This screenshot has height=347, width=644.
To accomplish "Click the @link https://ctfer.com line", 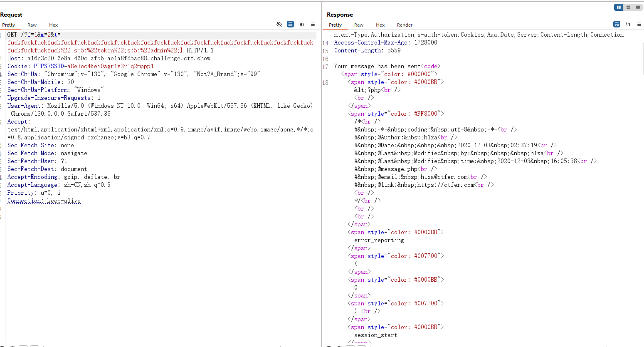I will [x=424, y=185].
